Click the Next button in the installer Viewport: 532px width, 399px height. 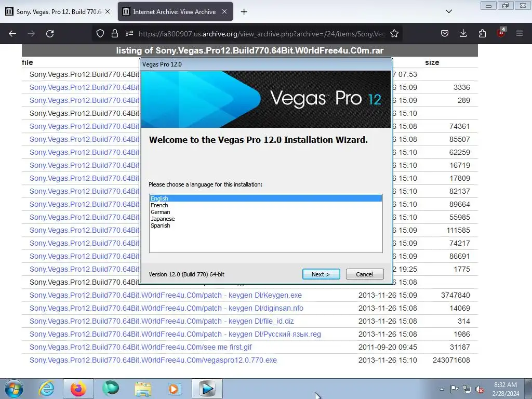point(321,274)
